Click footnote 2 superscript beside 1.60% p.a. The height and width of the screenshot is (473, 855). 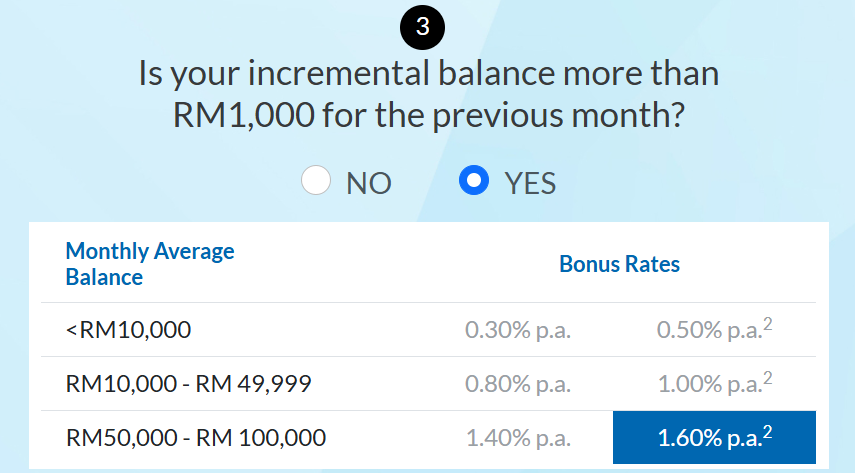767,432
